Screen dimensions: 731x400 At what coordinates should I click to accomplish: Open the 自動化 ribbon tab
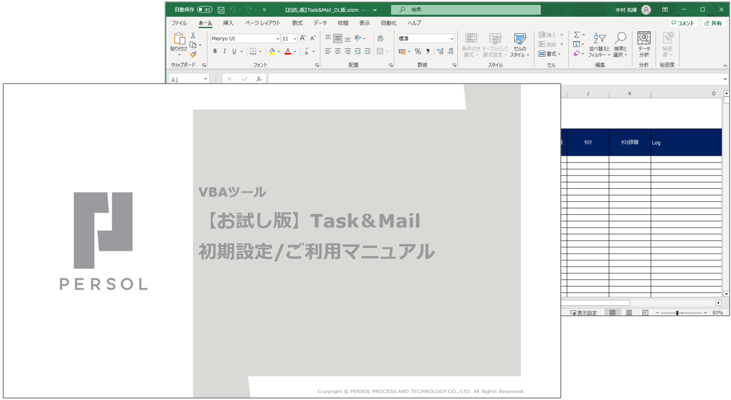388,23
